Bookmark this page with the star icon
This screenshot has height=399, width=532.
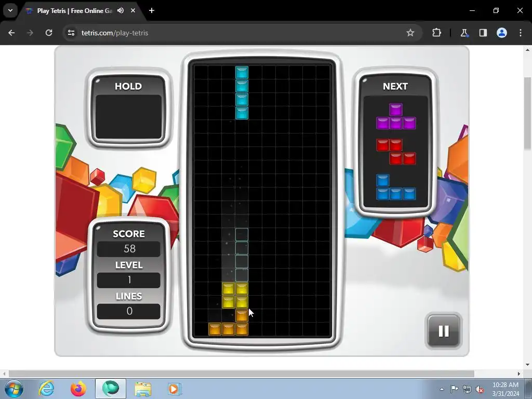click(x=410, y=33)
